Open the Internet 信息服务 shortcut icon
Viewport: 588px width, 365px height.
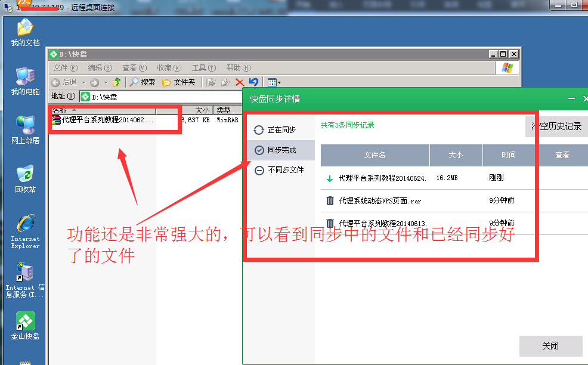[x=25, y=280]
